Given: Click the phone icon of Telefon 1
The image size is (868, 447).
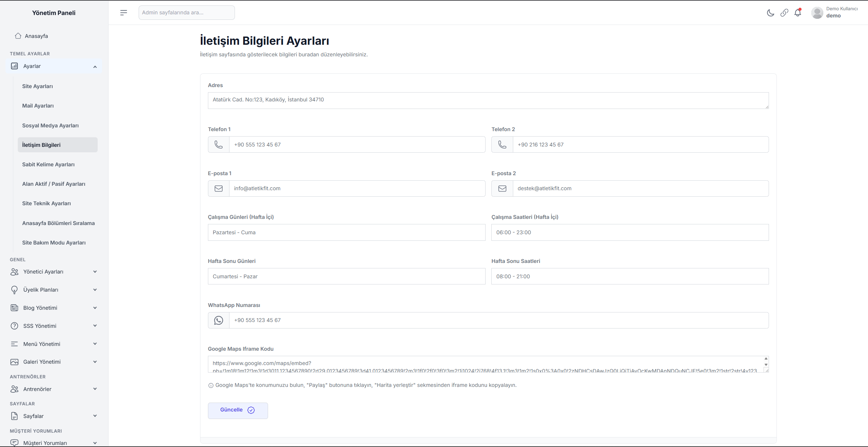Looking at the screenshot, I should (219, 144).
